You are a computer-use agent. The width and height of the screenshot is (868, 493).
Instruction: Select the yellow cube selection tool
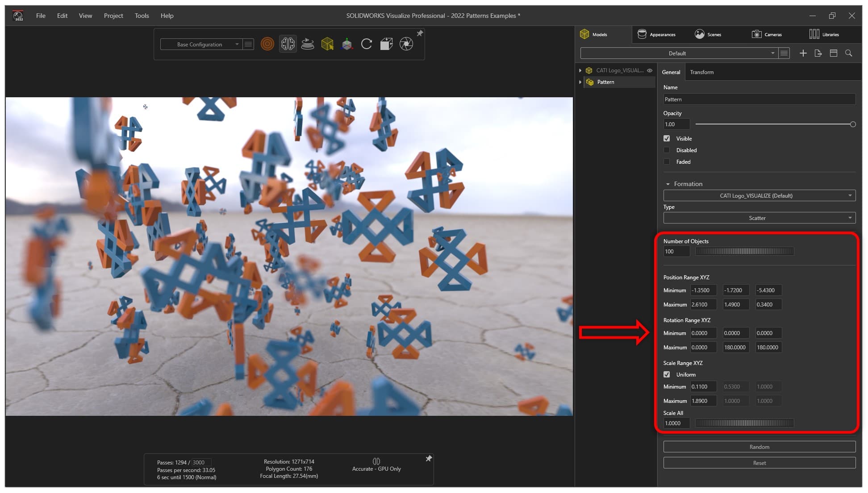pos(327,44)
